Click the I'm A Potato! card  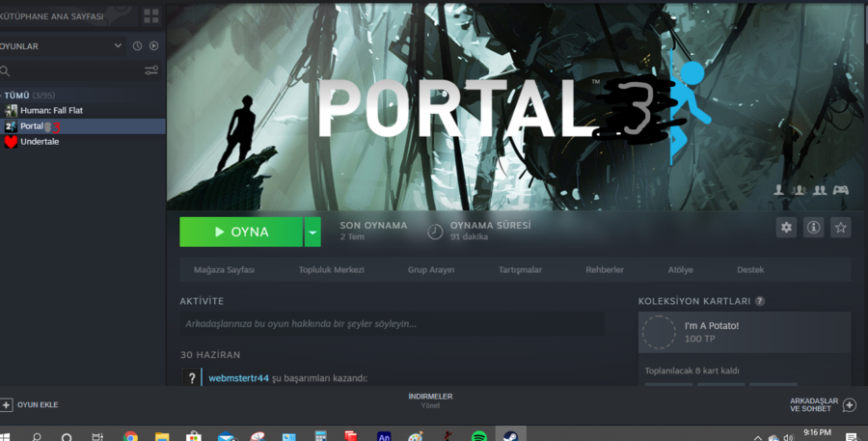(745, 332)
